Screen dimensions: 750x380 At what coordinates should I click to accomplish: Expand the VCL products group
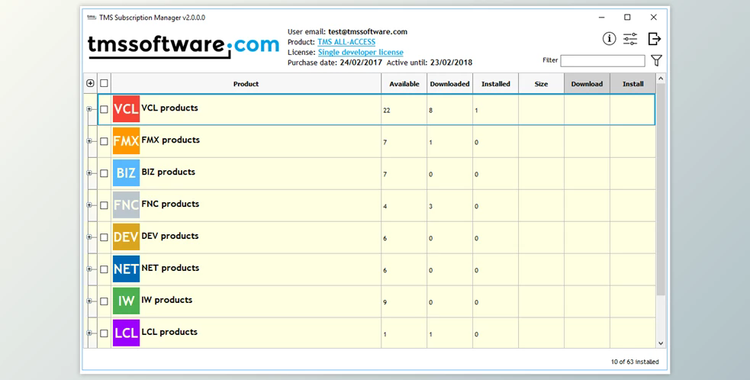point(89,109)
